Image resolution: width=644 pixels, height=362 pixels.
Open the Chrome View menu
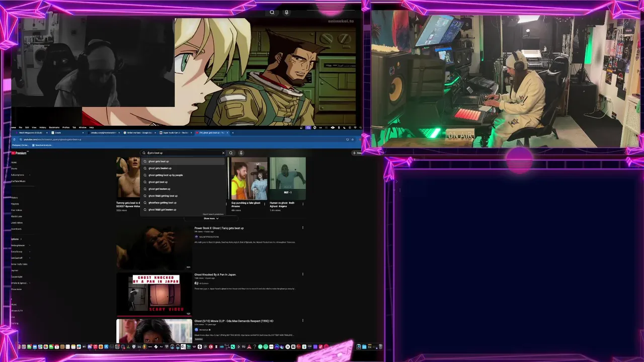pos(34,127)
